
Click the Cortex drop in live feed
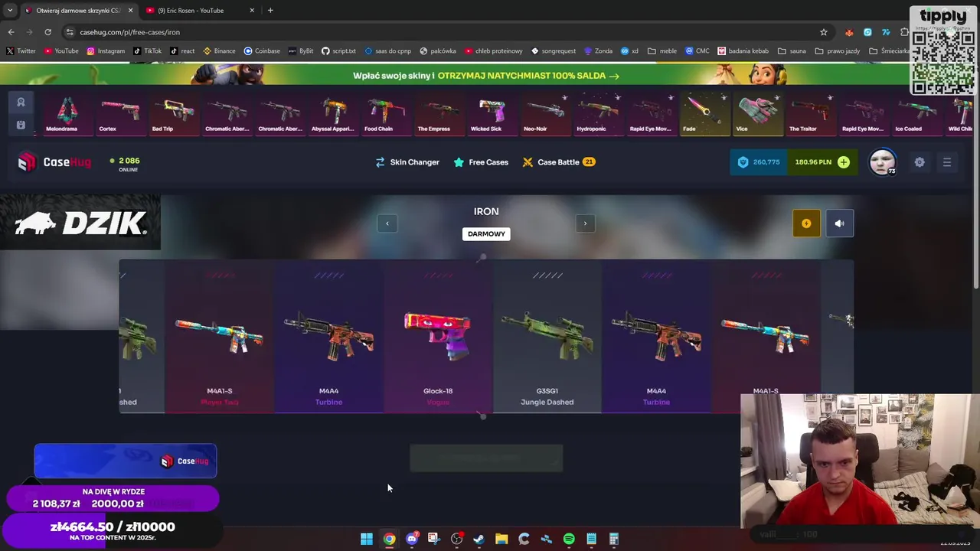pos(121,113)
